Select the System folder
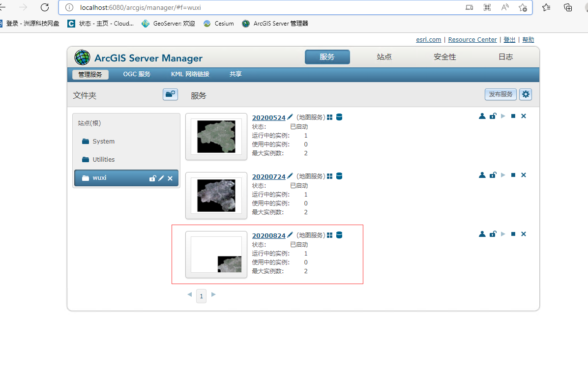This screenshot has width=588, height=375. point(103,142)
